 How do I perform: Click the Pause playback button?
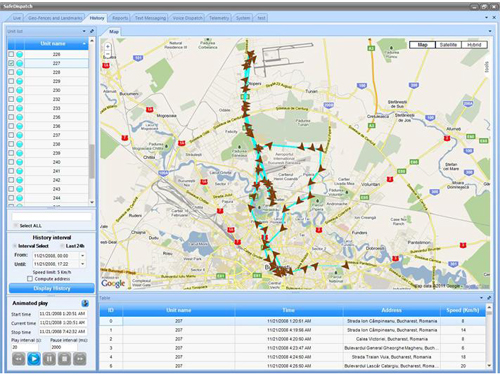pos(49,359)
